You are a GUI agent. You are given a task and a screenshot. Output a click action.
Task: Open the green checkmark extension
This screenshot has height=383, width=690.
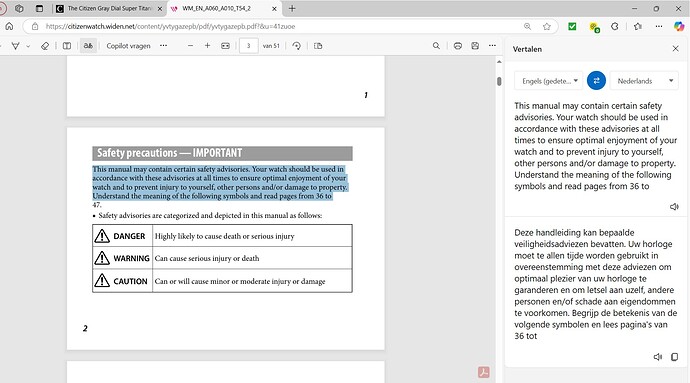click(572, 26)
